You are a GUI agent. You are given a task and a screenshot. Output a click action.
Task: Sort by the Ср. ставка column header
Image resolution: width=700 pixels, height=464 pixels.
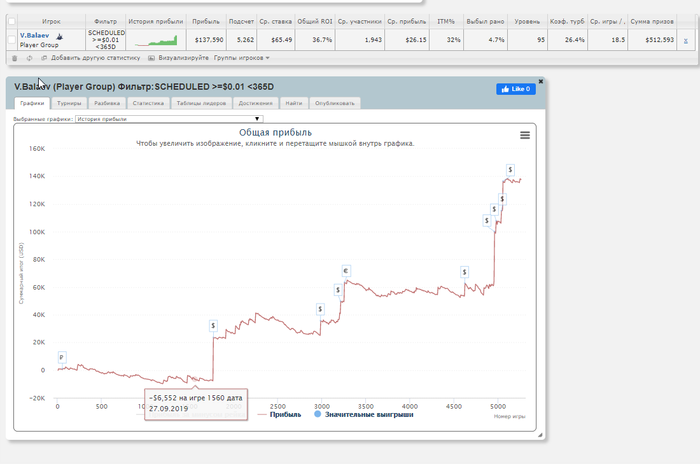point(275,21)
